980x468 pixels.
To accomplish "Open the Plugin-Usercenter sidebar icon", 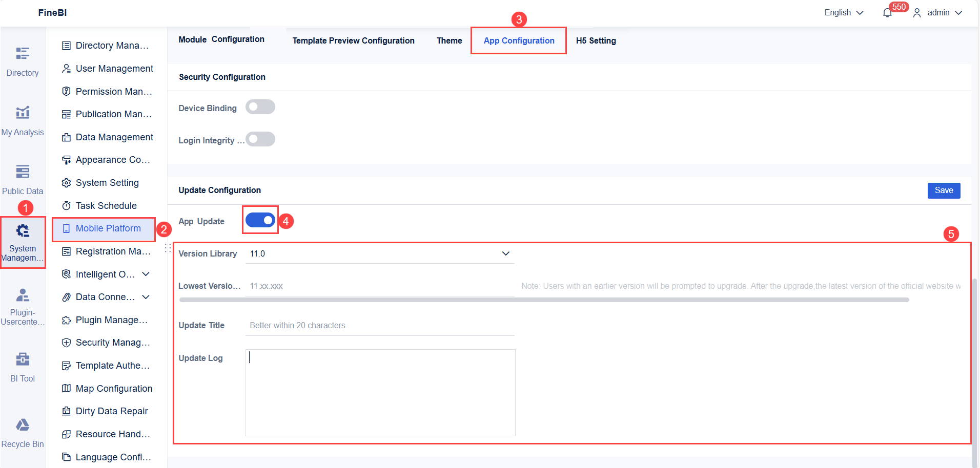I will point(23,295).
